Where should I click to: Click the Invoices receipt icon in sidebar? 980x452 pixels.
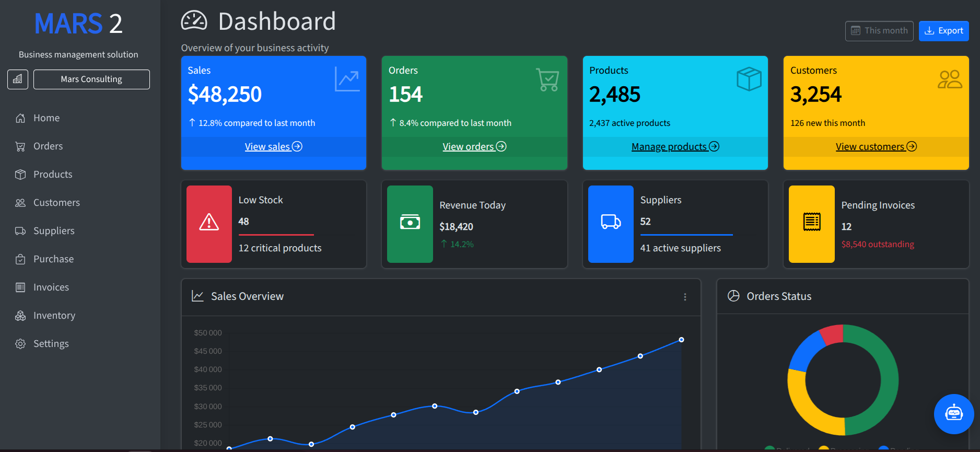20,287
